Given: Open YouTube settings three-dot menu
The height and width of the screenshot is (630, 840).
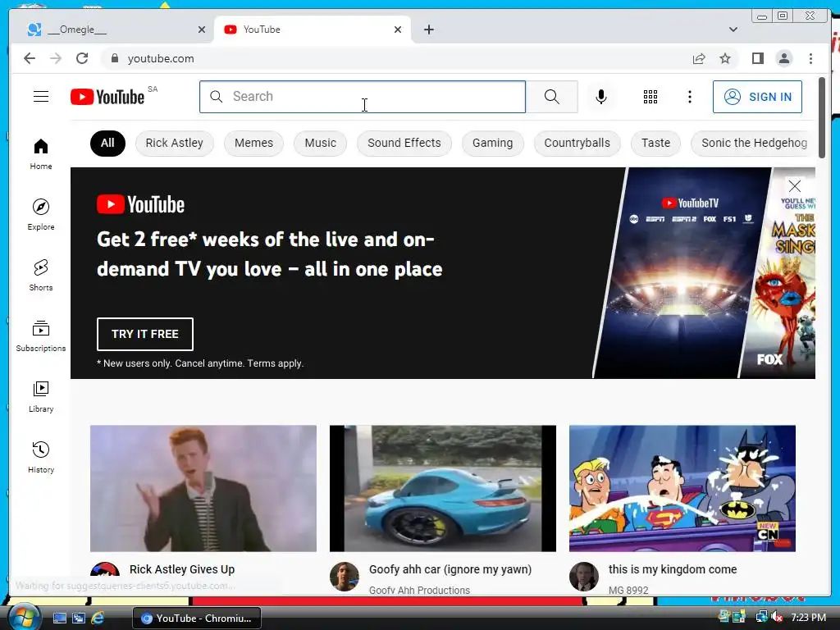Looking at the screenshot, I should tap(689, 97).
